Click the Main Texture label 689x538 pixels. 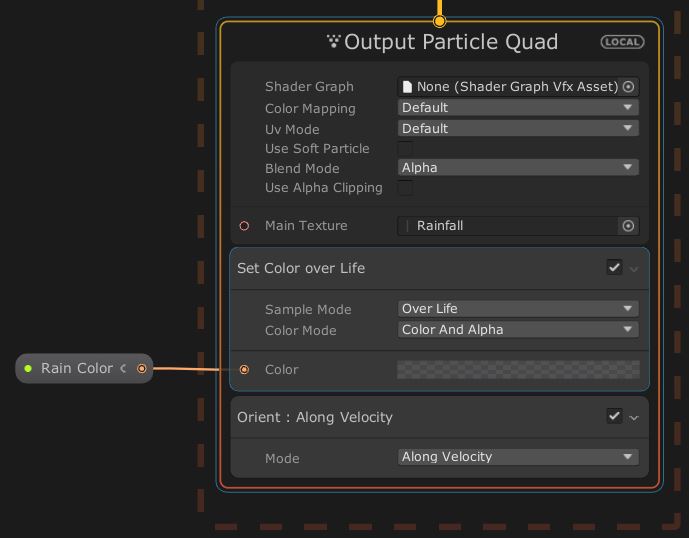coord(306,225)
